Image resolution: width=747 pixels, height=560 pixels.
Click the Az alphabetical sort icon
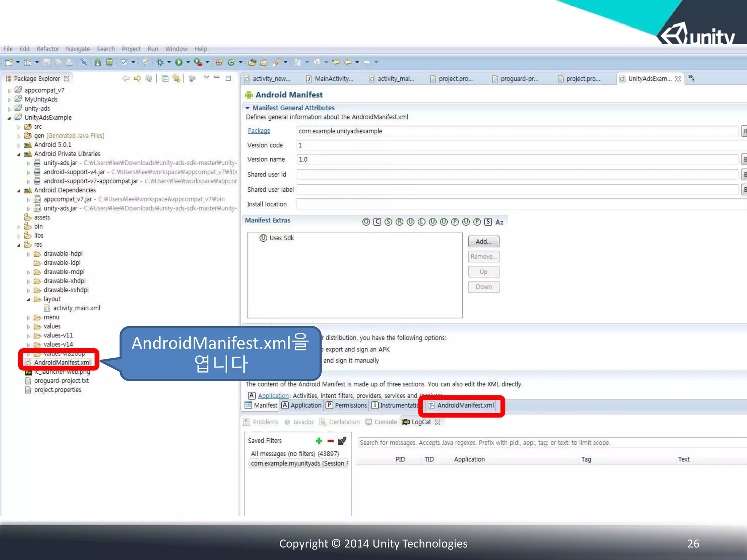(x=499, y=222)
